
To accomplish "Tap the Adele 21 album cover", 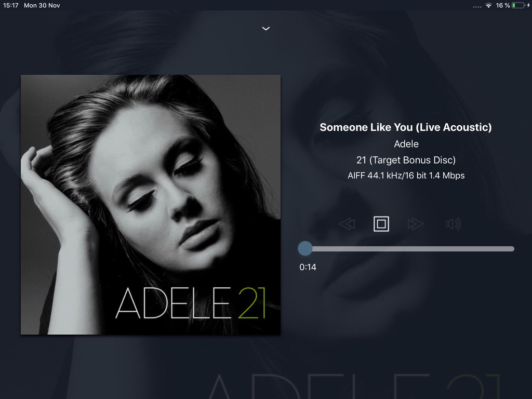I will click(151, 205).
